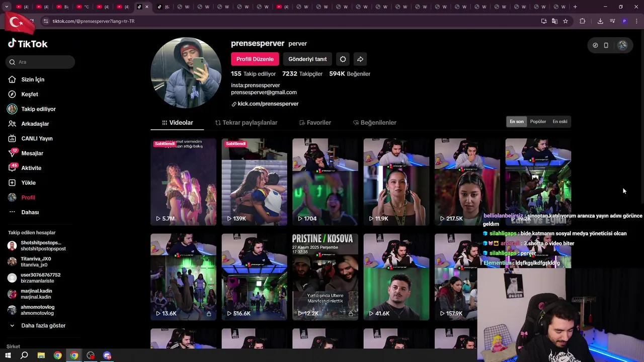Open Keşfet page

coord(30,94)
